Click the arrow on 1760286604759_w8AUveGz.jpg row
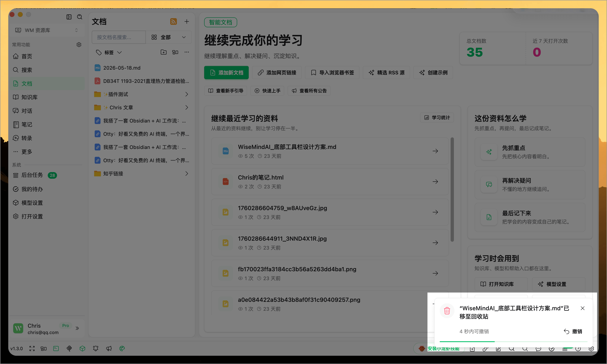The image size is (607, 364). point(435,212)
